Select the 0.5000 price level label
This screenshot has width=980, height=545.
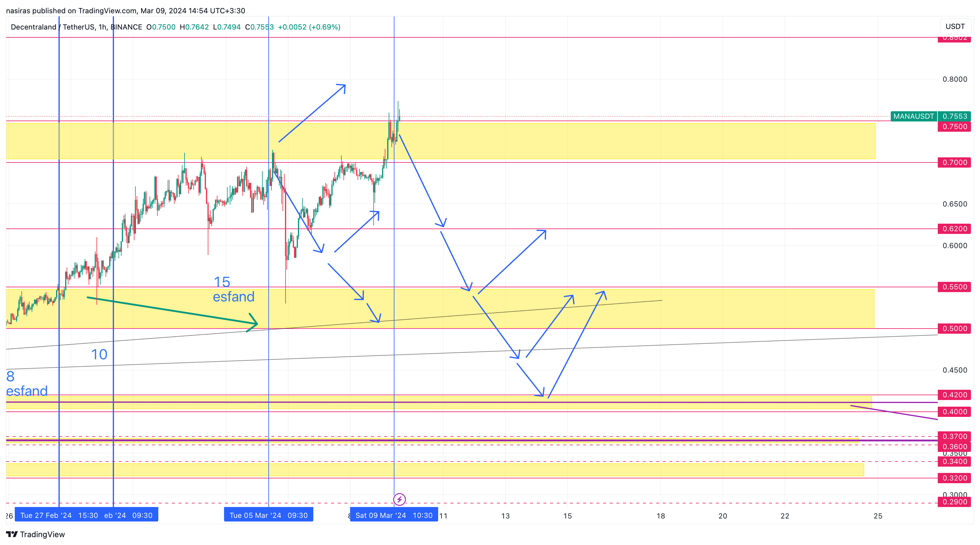[x=954, y=328]
